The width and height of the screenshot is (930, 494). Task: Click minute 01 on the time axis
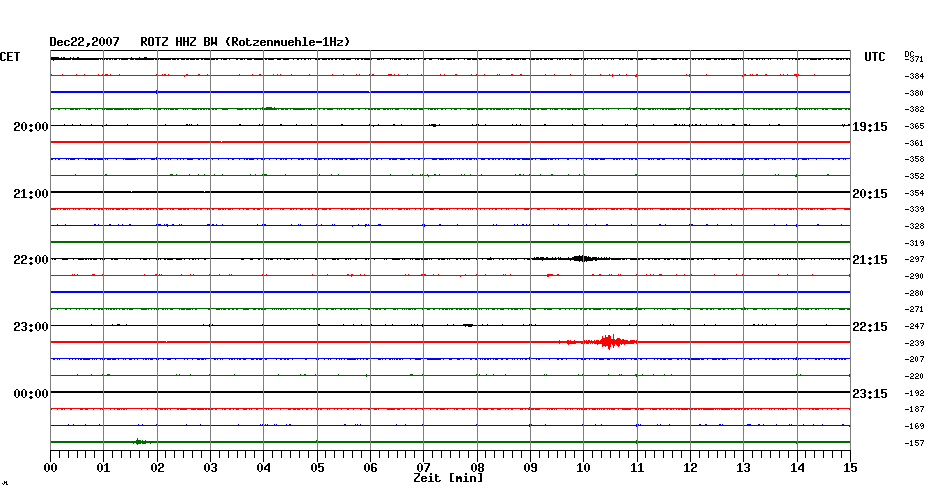click(104, 467)
